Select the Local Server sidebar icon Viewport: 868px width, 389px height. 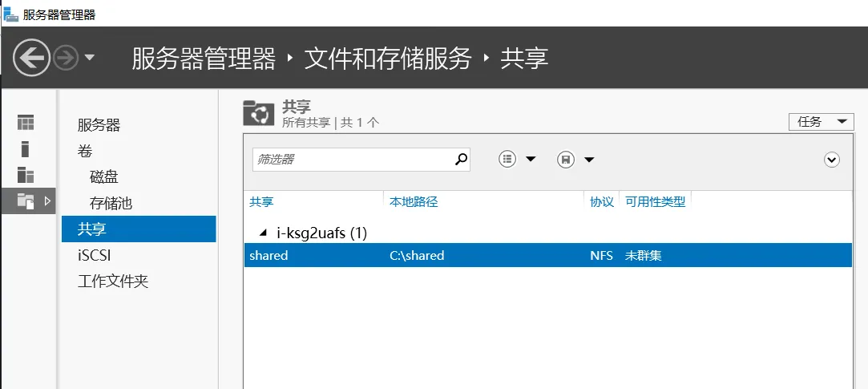[26, 148]
